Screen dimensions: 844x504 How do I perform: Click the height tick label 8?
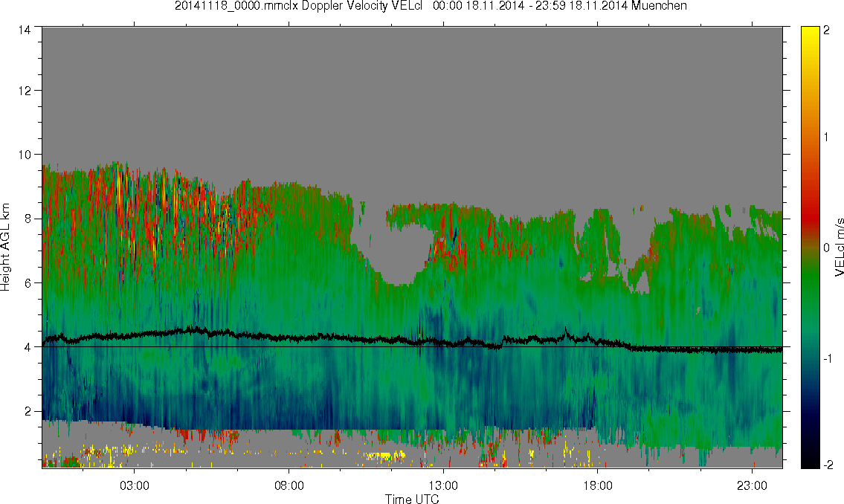coord(28,219)
